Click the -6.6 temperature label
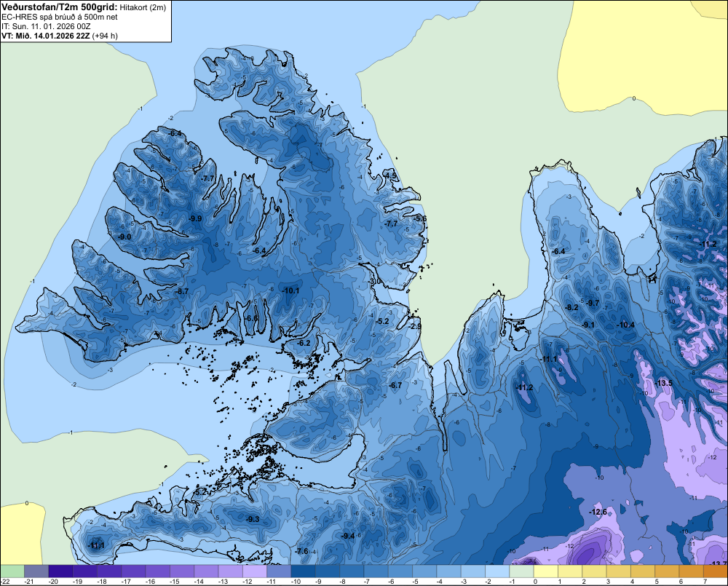The image size is (728, 586). tap(252, 318)
